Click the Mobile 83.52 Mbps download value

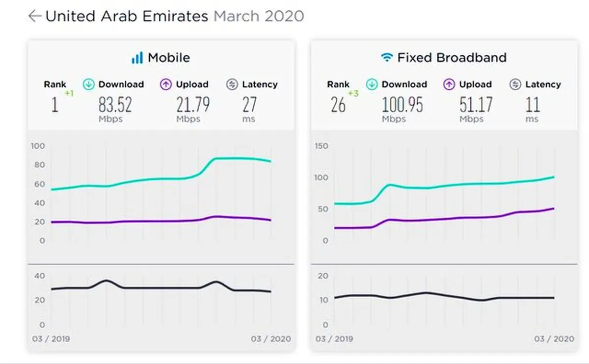pos(115,105)
